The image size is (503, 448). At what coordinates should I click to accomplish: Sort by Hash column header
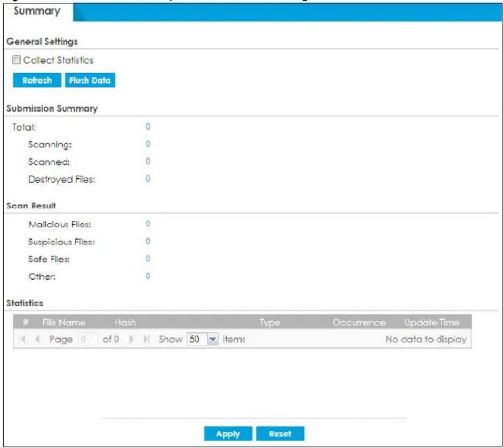[125, 322]
